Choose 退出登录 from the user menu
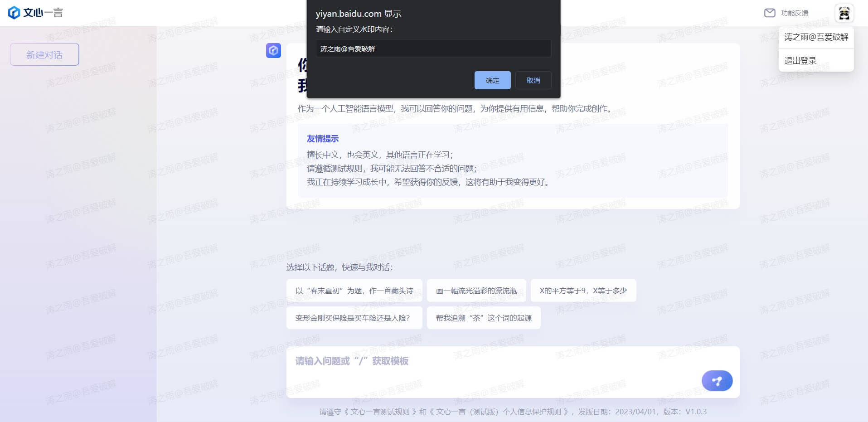 (x=816, y=60)
